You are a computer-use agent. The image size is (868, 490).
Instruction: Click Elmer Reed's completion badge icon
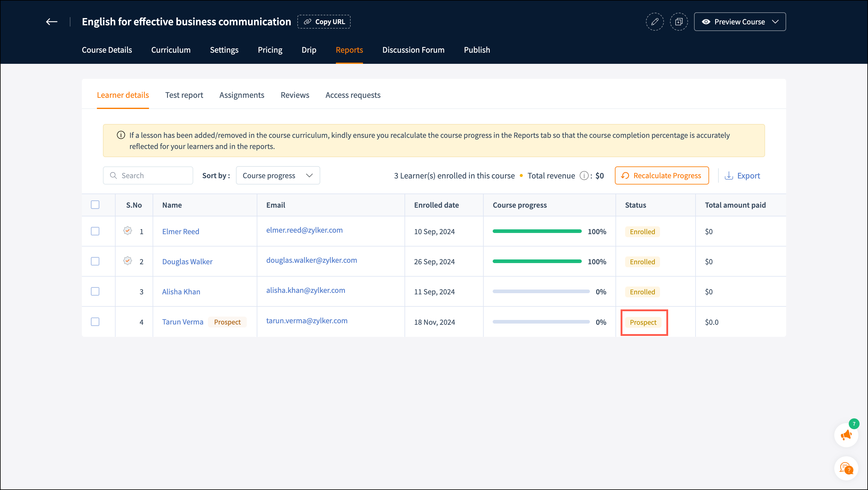tap(127, 231)
